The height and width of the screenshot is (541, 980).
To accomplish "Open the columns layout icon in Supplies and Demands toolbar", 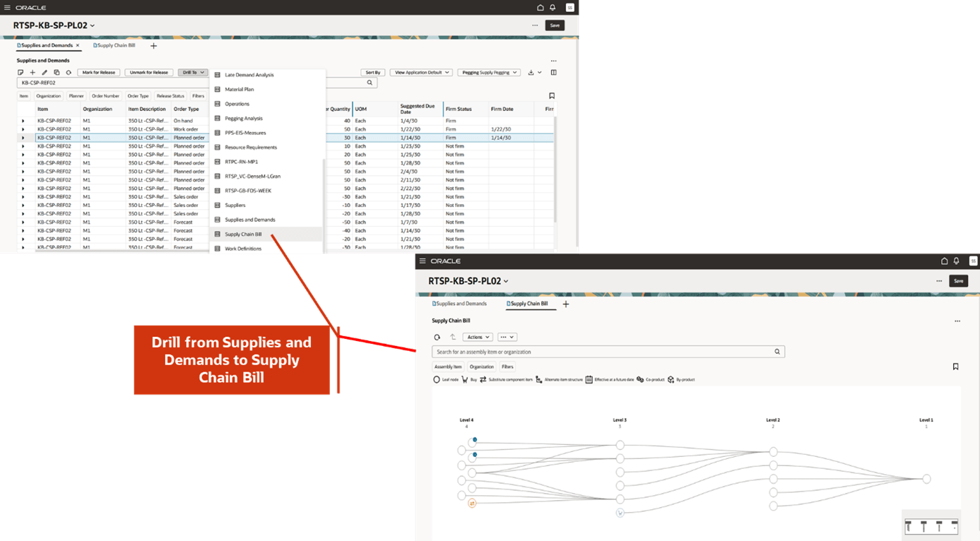I will (553, 72).
